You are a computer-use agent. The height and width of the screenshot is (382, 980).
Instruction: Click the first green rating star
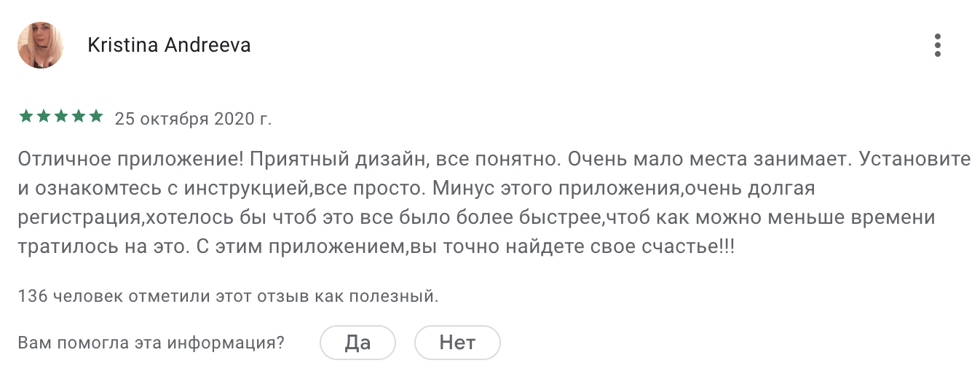pyautogui.click(x=25, y=117)
